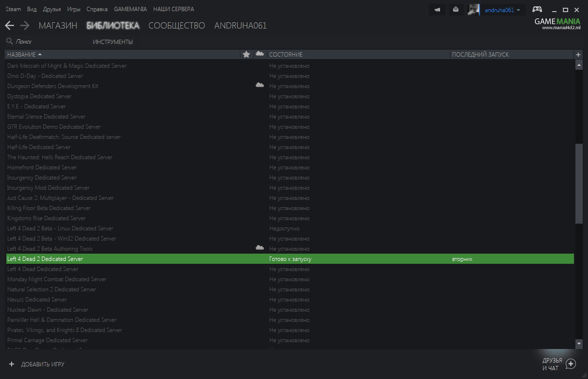Go to the МАГАЗИН tab
This screenshot has height=379, width=588.
click(x=58, y=26)
